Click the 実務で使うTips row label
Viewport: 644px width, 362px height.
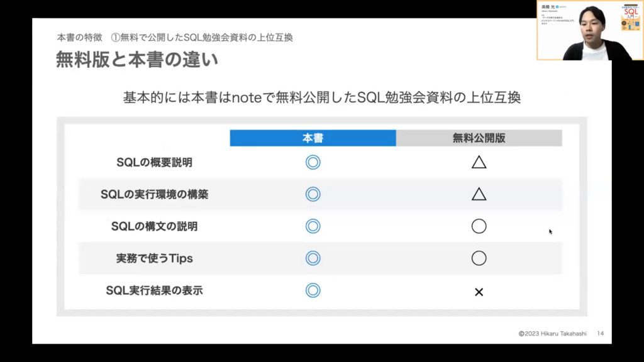[x=154, y=258]
